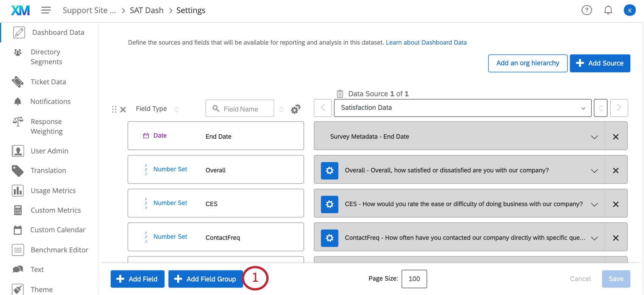Change ContactFreq field type Number Set
Image resolution: width=644 pixels, height=295 pixels.
pyautogui.click(x=166, y=236)
